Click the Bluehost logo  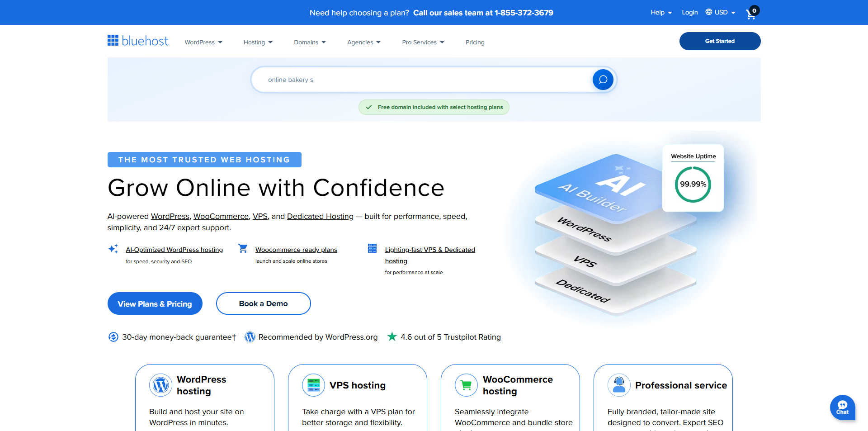pos(137,41)
